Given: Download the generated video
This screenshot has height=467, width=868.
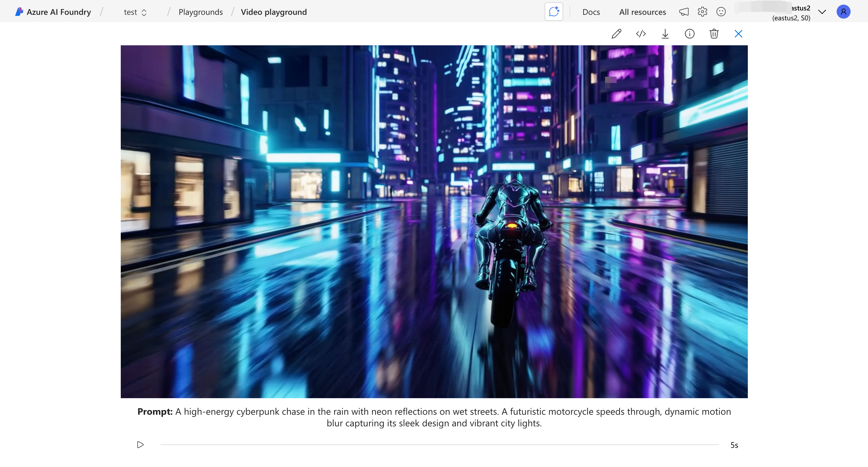Looking at the screenshot, I should point(665,34).
